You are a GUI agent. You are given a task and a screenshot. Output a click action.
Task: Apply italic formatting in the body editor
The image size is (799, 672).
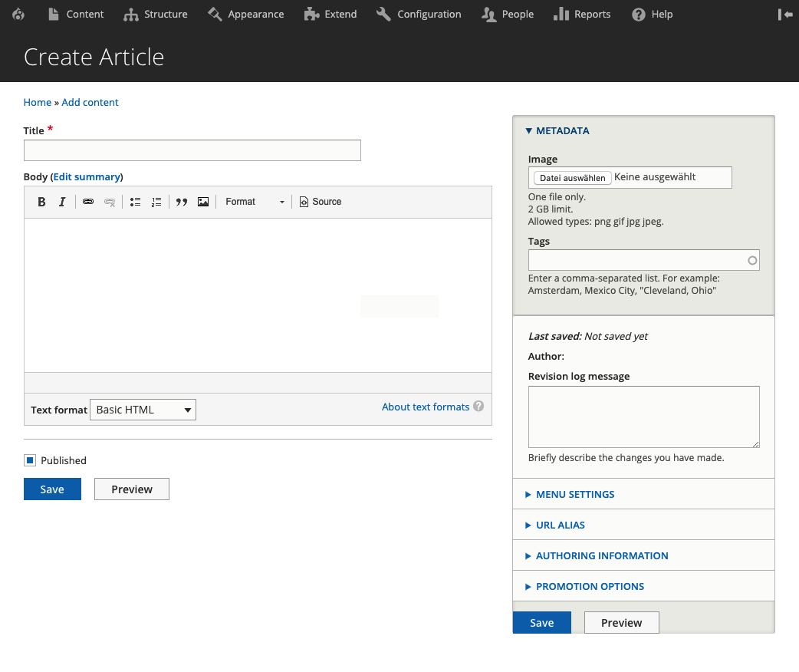coord(62,201)
